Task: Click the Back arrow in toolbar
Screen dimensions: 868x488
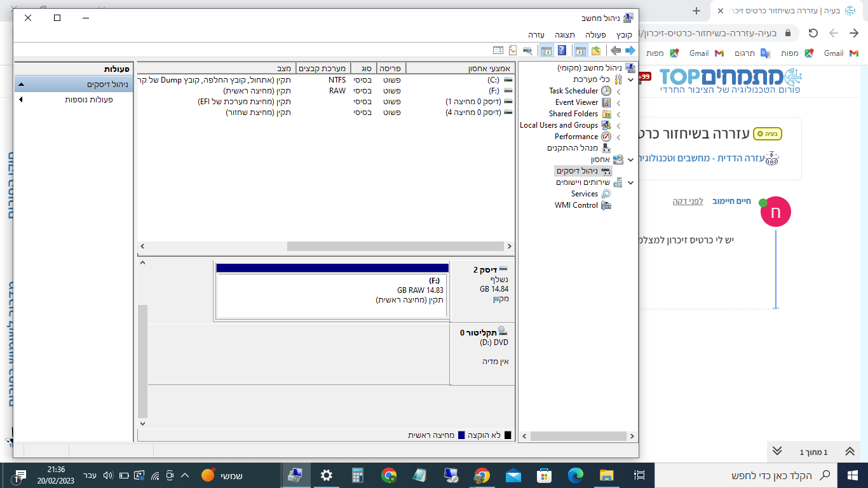Action: 615,51
